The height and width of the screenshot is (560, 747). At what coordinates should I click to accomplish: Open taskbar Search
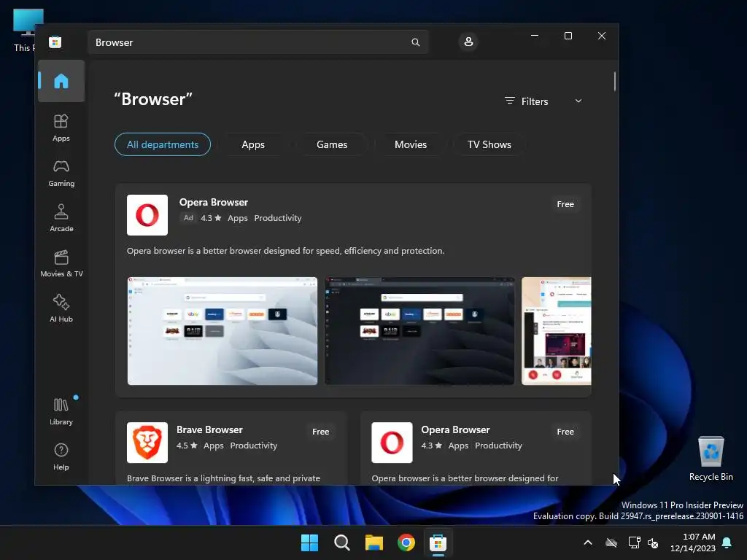pos(342,542)
